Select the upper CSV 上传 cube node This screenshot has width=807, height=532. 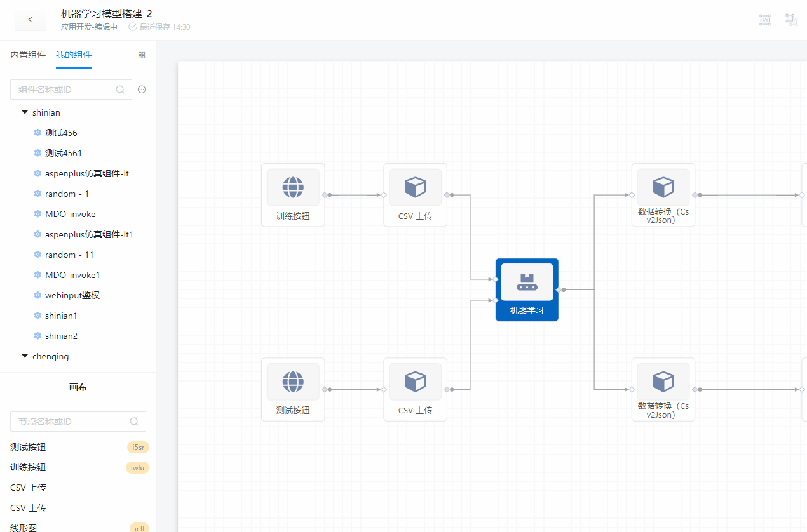click(x=415, y=194)
